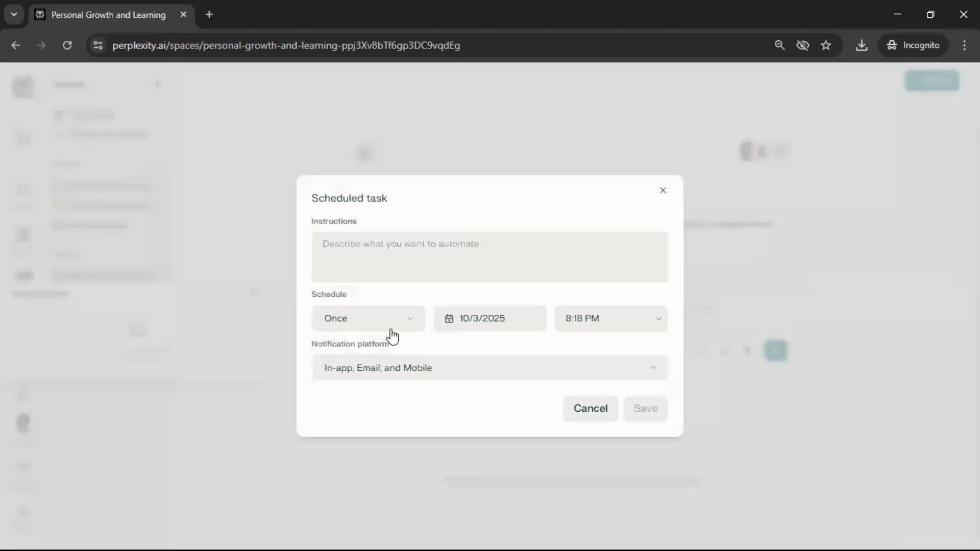This screenshot has height=551, width=980.
Task: Select the Personal Growth and Learning tab
Action: click(108, 15)
